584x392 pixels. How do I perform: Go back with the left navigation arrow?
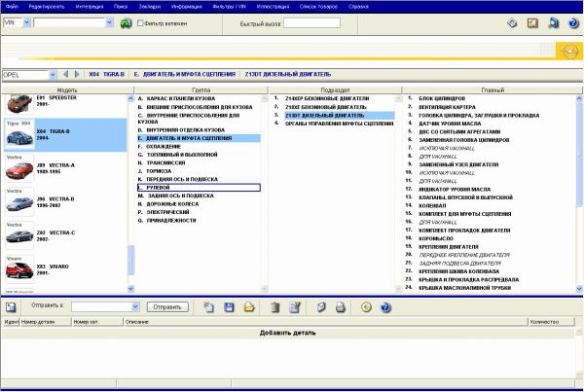click(65, 74)
